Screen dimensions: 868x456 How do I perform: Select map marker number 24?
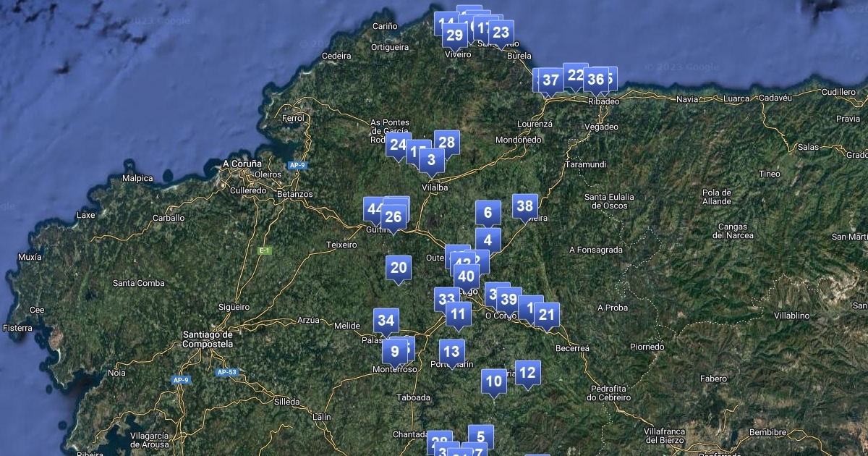coord(398,145)
